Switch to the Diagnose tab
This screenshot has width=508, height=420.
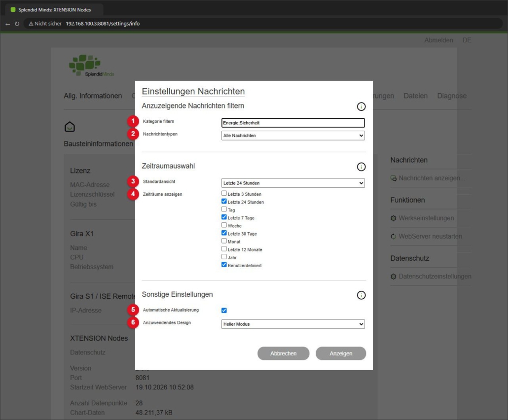(x=452, y=96)
